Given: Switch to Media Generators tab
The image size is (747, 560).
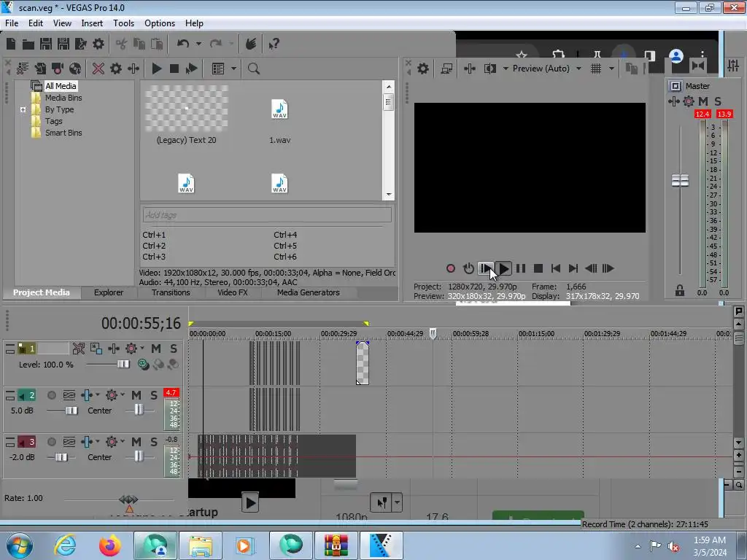Looking at the screenshot, I should click(x=309, y=292).
